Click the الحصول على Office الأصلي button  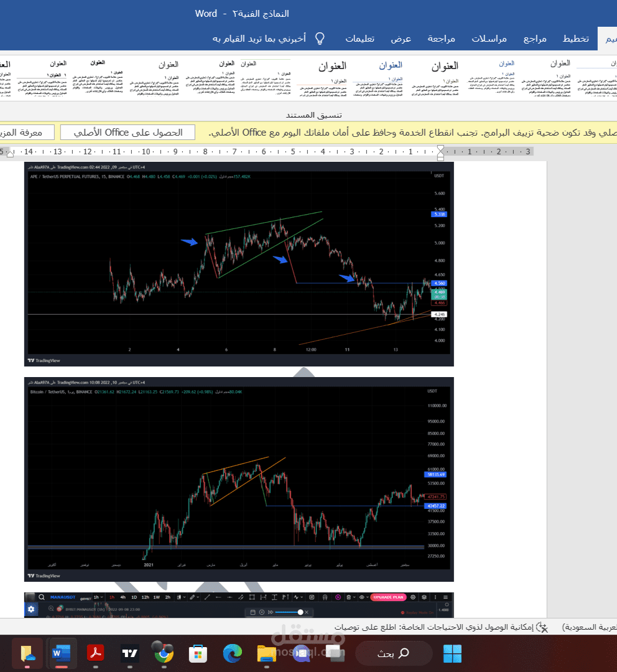pyautogui.click(x=128, y=133)
